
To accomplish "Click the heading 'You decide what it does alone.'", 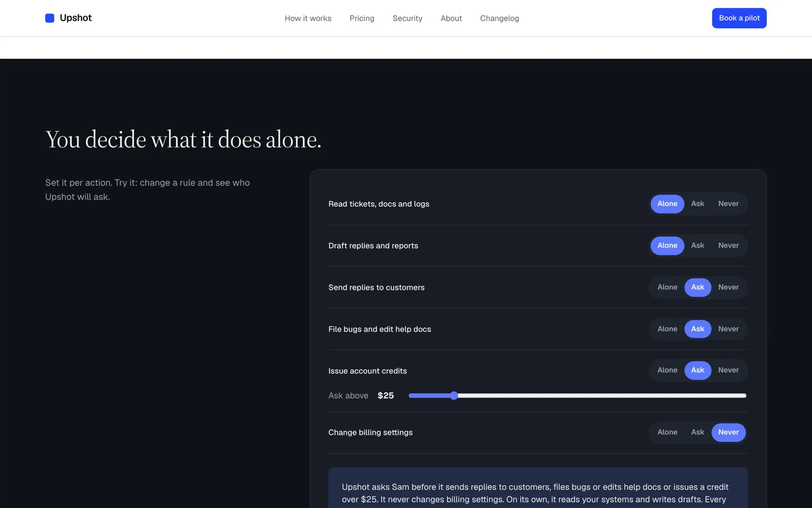I will (183, 140).
